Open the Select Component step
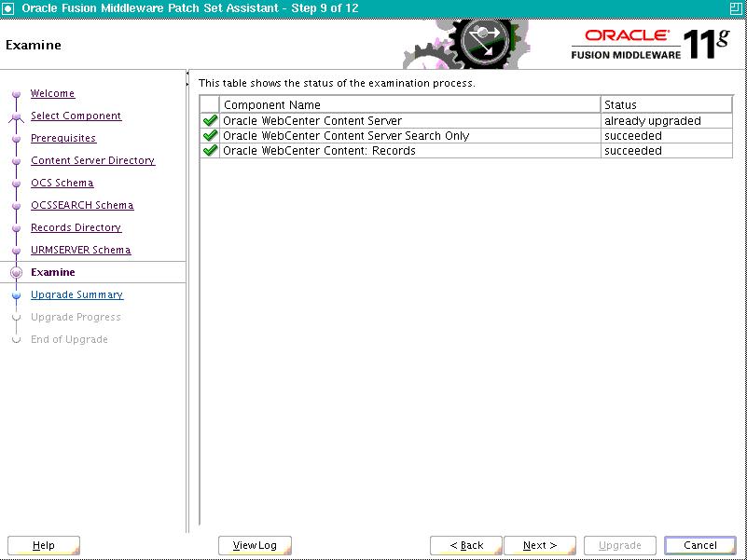The height and width of the screenshot is (560, 747). [76, 116]
